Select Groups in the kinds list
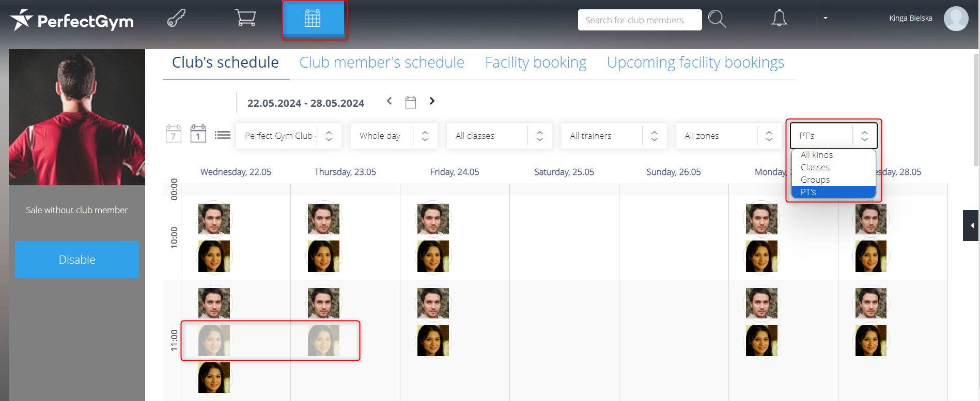This screenshot has width=980, height=401. [815, 180]
